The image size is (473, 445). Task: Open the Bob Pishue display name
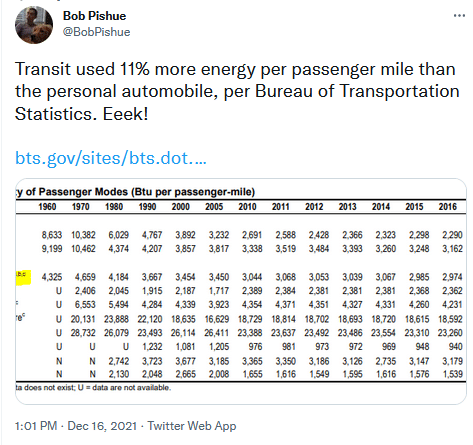pos(94,16)
